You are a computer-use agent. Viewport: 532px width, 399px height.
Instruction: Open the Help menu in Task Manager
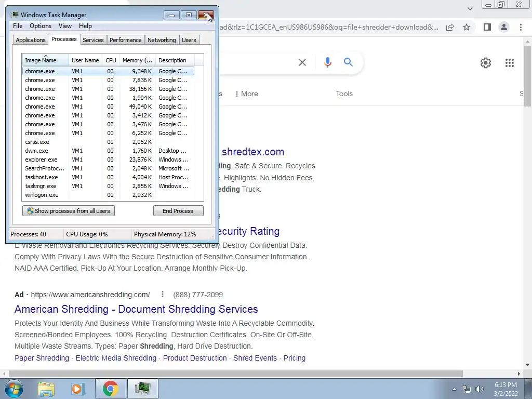coord(85,26)
